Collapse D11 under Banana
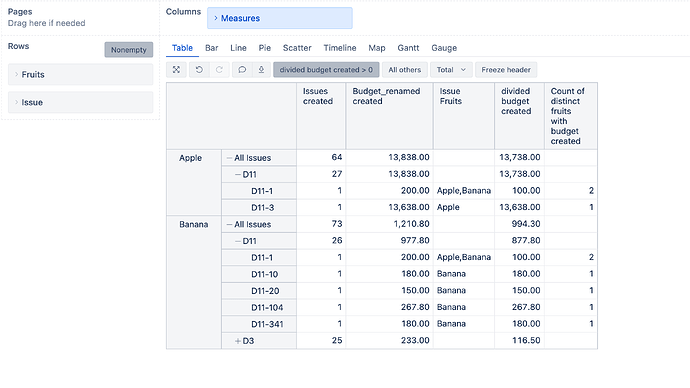 pyautogui.click(x=238, y=241)
